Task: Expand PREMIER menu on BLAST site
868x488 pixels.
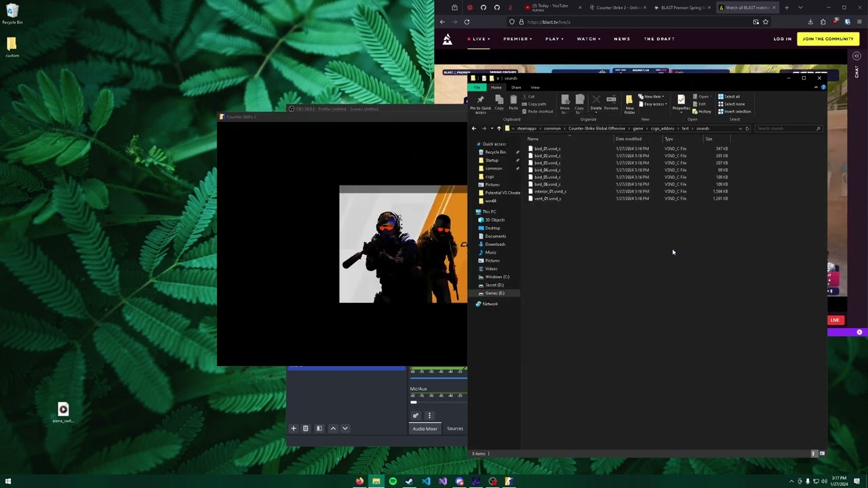Action: 517,39
